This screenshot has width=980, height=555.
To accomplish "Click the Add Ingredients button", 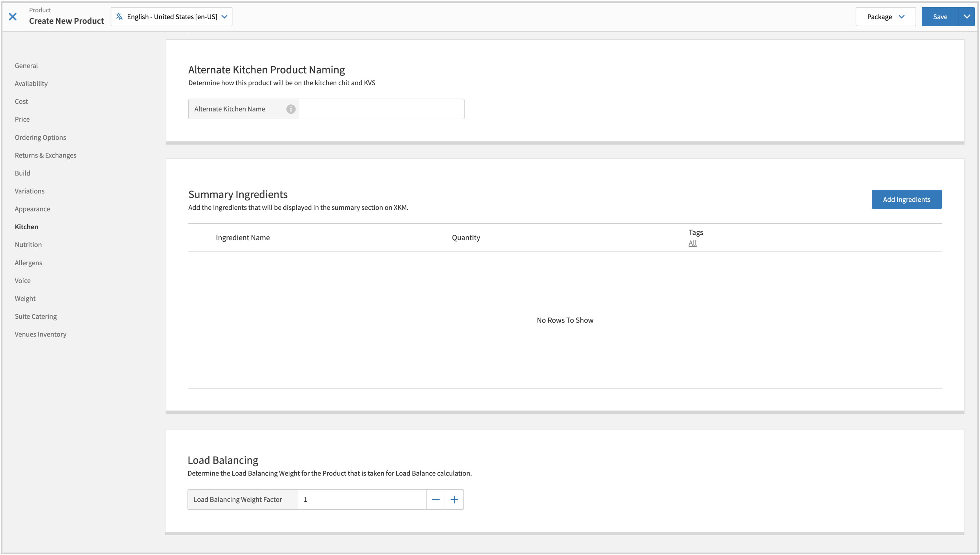I will [x=906, y=199].
